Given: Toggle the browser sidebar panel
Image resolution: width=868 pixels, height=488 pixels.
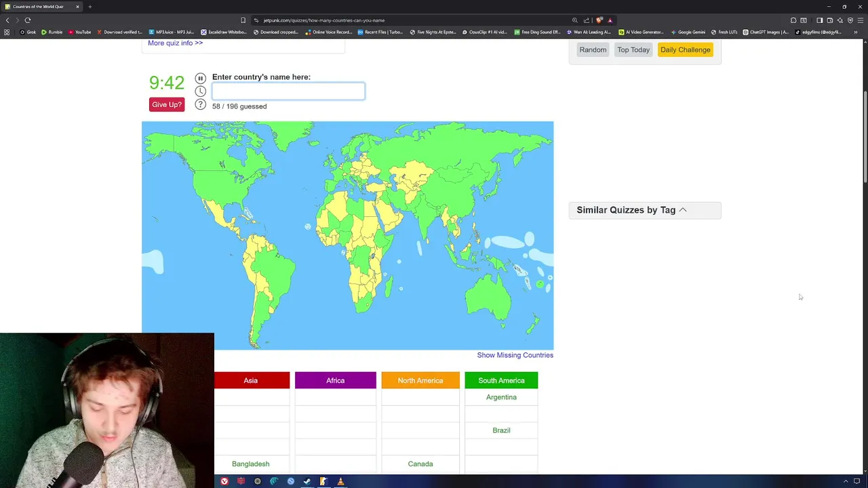Looking at the screenshot, I should pos(820,20).
